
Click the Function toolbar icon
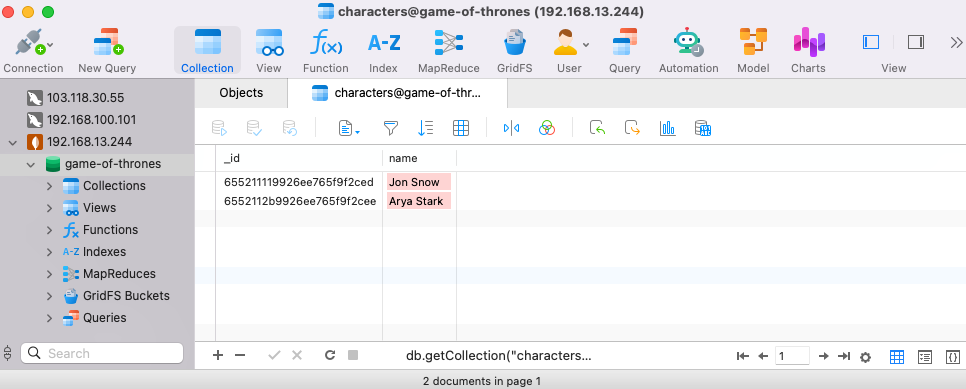[325, 43]
